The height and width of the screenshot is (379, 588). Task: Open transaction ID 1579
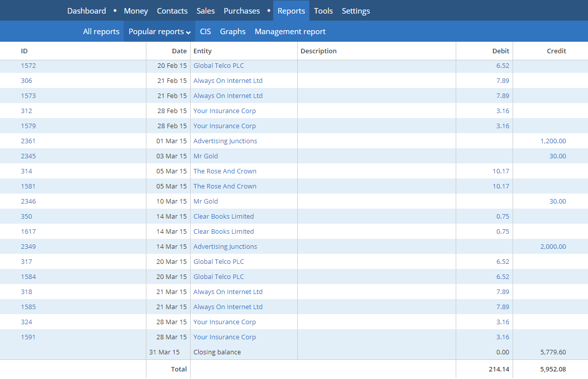click(x=28, y=126)
